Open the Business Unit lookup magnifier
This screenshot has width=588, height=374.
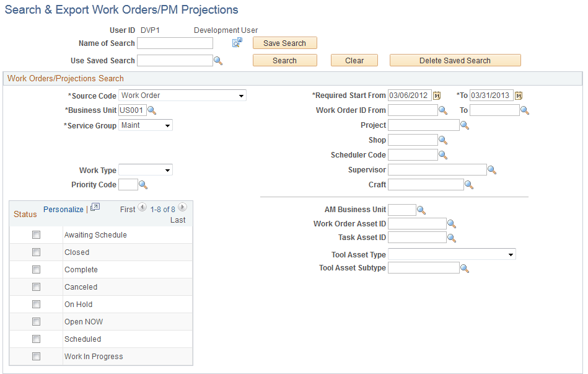[x=152, y=110]
